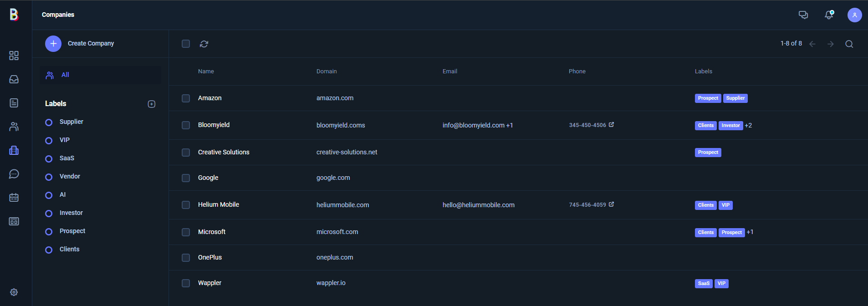868x306 pixels.
Task: Open the notifications bell
Action: pos(829,15)
